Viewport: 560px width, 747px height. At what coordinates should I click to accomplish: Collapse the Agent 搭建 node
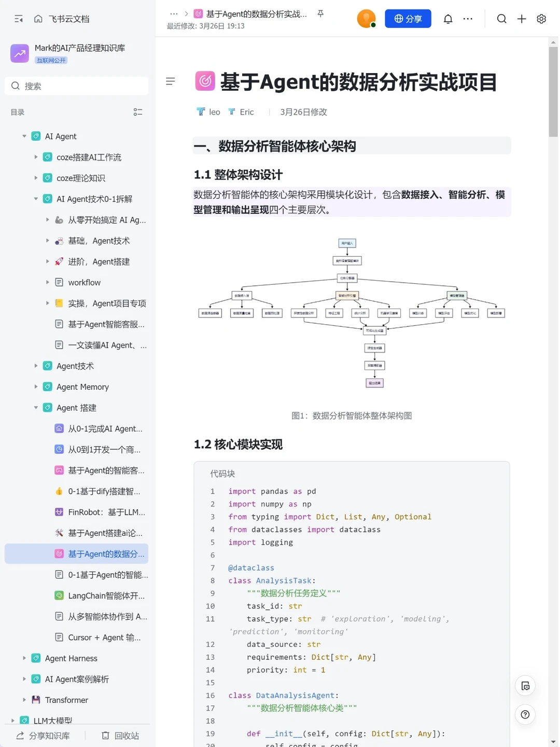point(36,408)
